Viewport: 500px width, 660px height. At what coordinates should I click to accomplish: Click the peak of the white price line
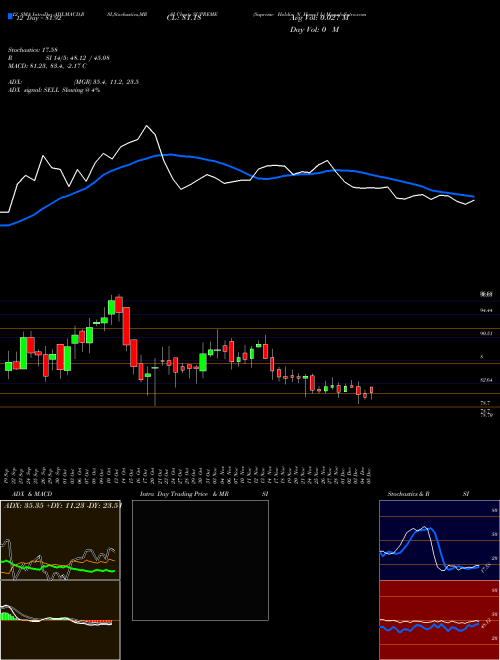click(146, 125)
